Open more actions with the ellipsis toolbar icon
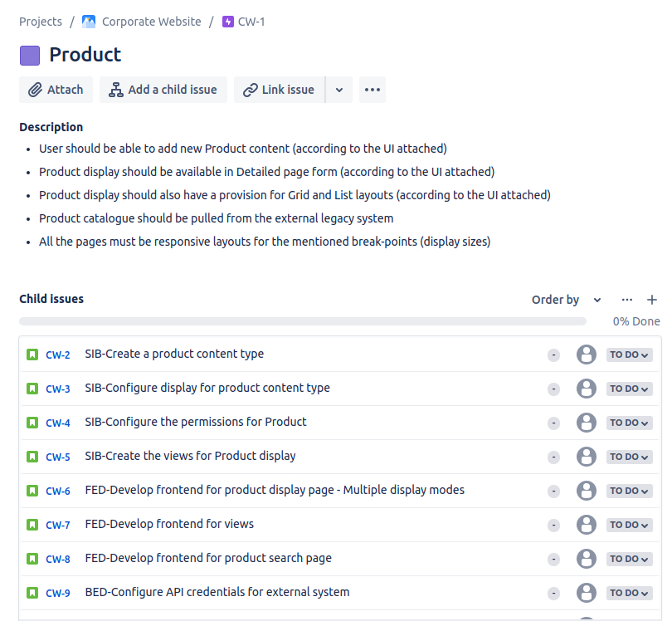The height and width of the screenshot is (626, 672). coord(372,90)
